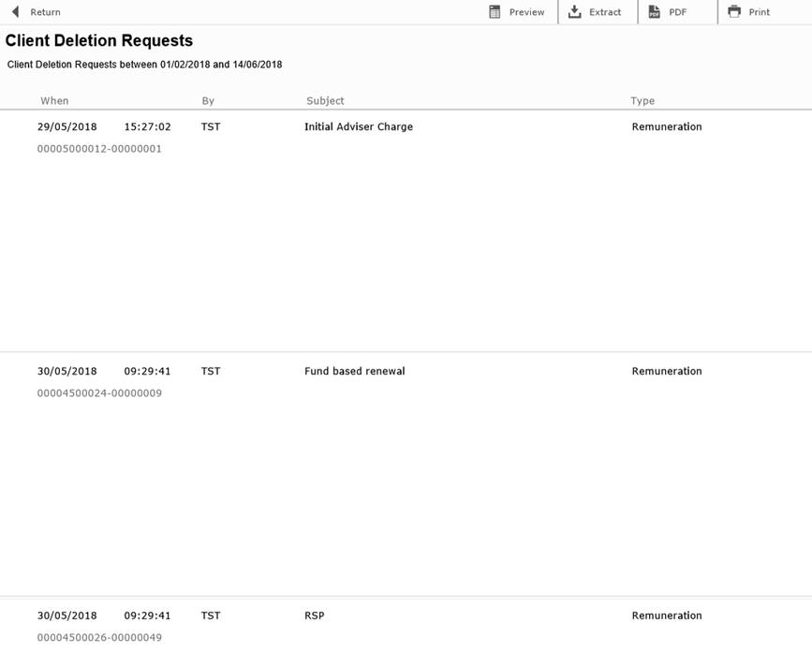Click the Return back arrow icon
This screenshot has height=652, width=812.
pyautogui.click(x=16, y=12)
